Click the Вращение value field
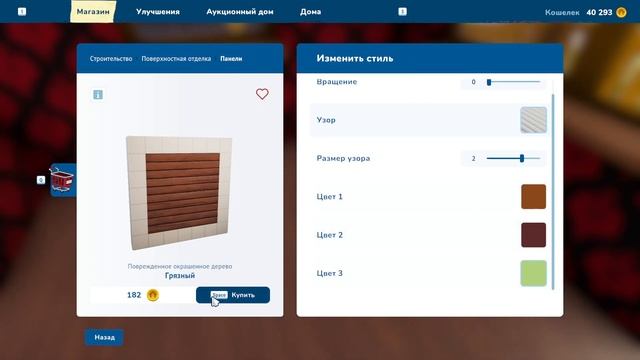Viewport: 640px width, 360px height. click(473, 82)
